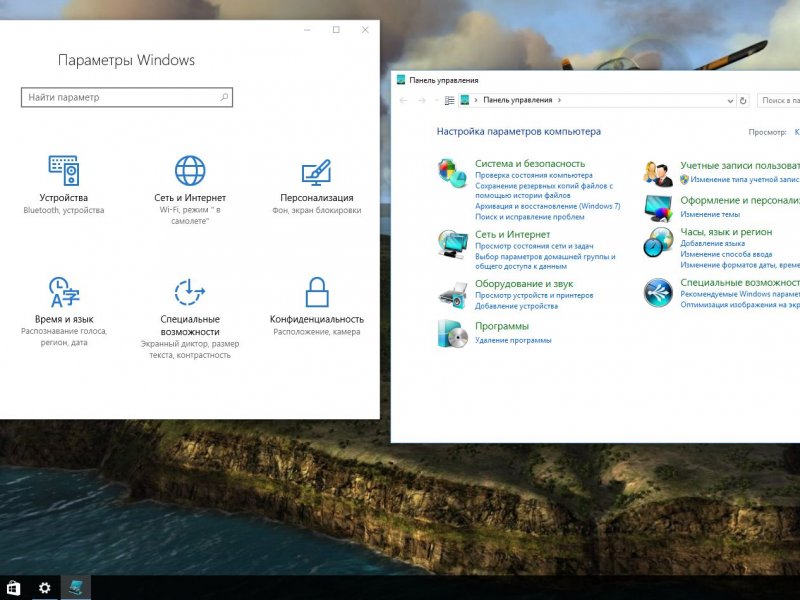
Task: Open the Персонализация icon
Action: click(316, 172)
